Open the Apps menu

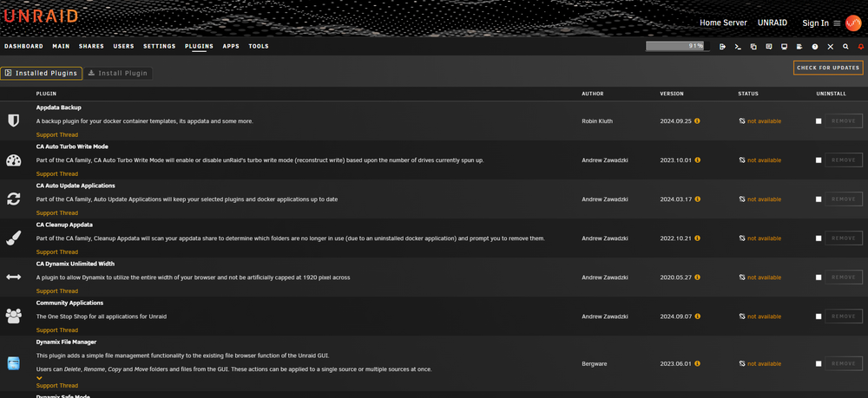point(231,47)
